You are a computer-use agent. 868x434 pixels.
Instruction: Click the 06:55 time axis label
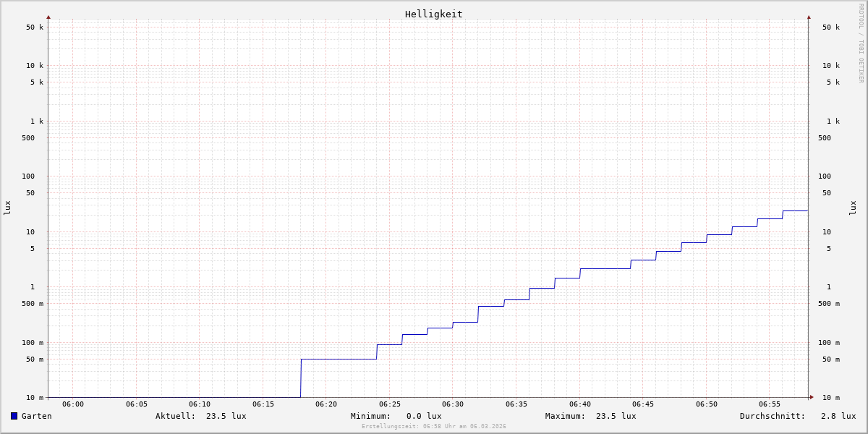[770, 404]
